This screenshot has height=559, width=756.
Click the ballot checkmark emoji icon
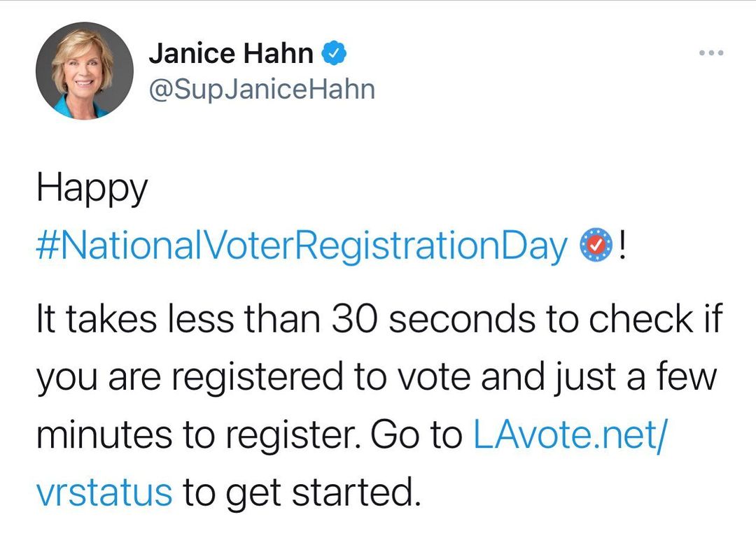point(597,246)
